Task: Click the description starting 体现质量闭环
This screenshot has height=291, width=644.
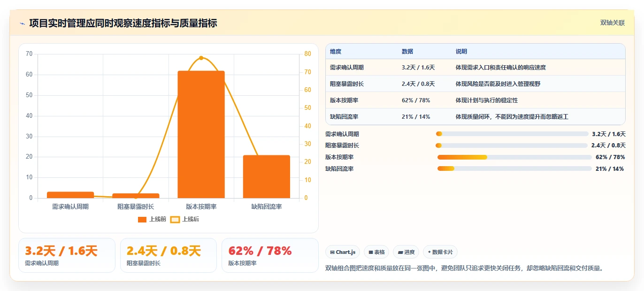Action: pos(512,117)
